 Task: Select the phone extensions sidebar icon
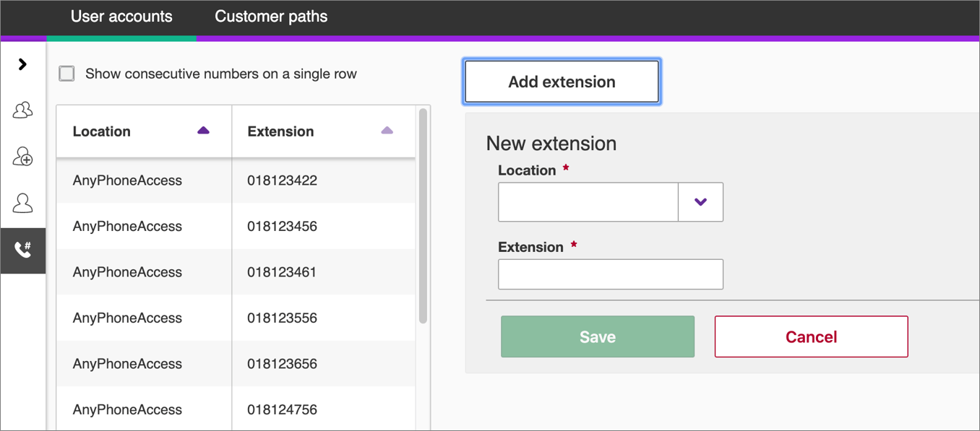point(22,250)
